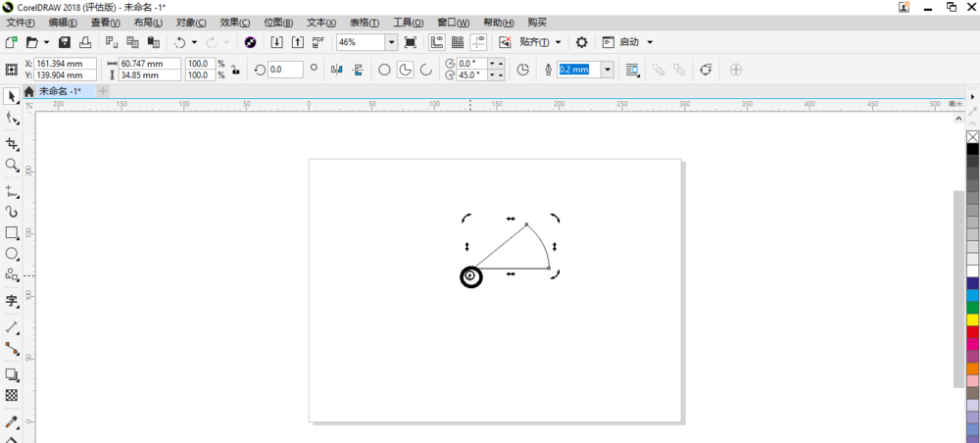Toggle show rulers

[x=436, y=42]
